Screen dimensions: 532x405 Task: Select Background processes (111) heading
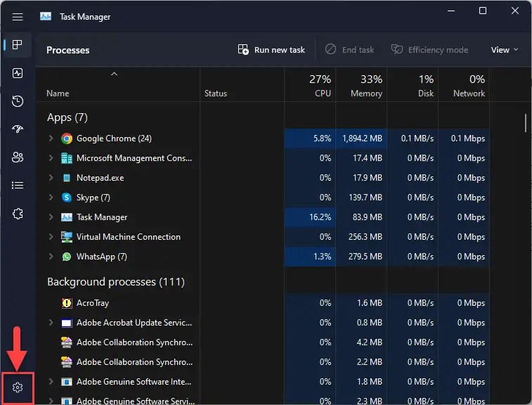point(116,282)
